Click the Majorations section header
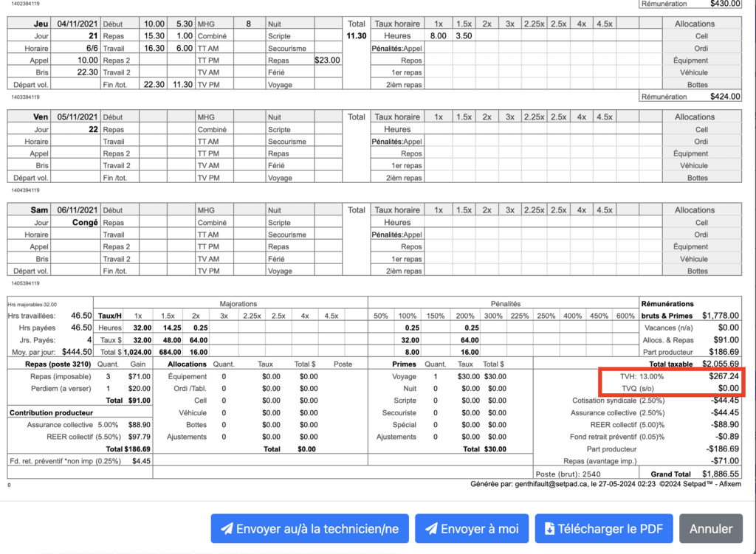The width and height of the screenshot is (756, 554). (x=238, y=303)
